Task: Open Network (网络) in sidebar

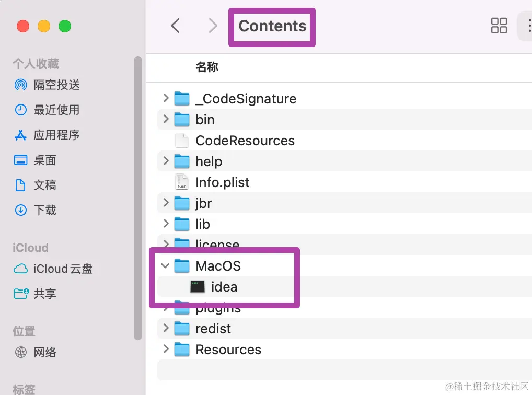Action: point(36,352)
